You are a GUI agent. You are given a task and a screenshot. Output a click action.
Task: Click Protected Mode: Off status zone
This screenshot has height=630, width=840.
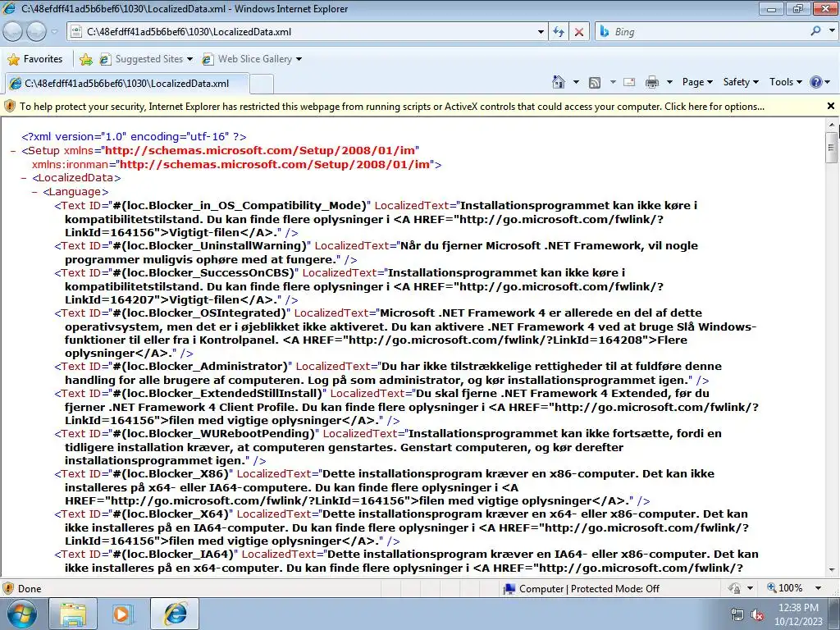click(x=582, y=589)
